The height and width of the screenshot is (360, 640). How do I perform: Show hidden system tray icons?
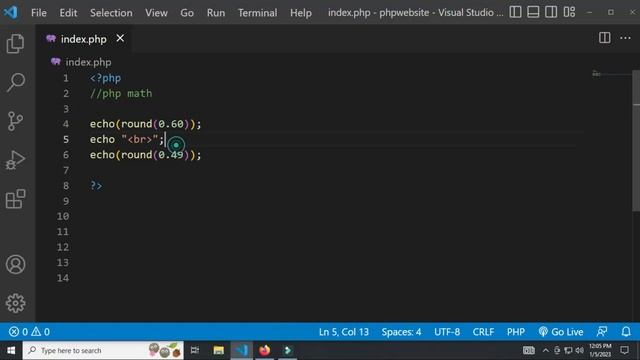tap(546, 351)
